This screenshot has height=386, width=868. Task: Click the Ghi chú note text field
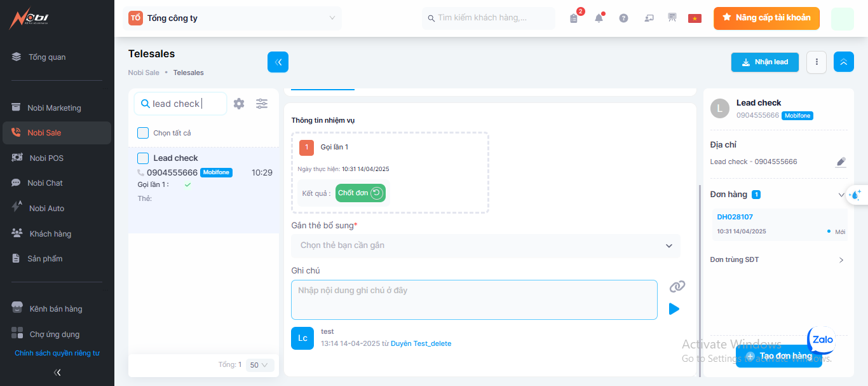coord(474,300)
